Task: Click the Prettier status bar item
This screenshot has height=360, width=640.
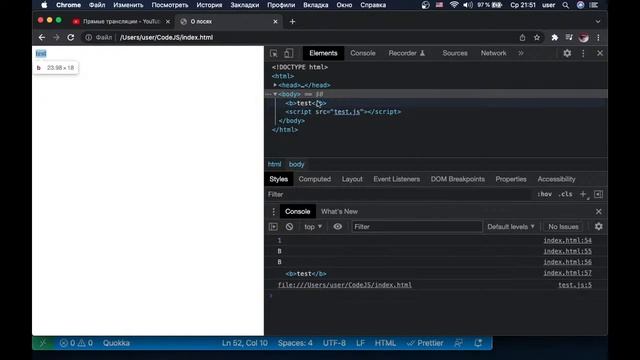Action: 425,343
